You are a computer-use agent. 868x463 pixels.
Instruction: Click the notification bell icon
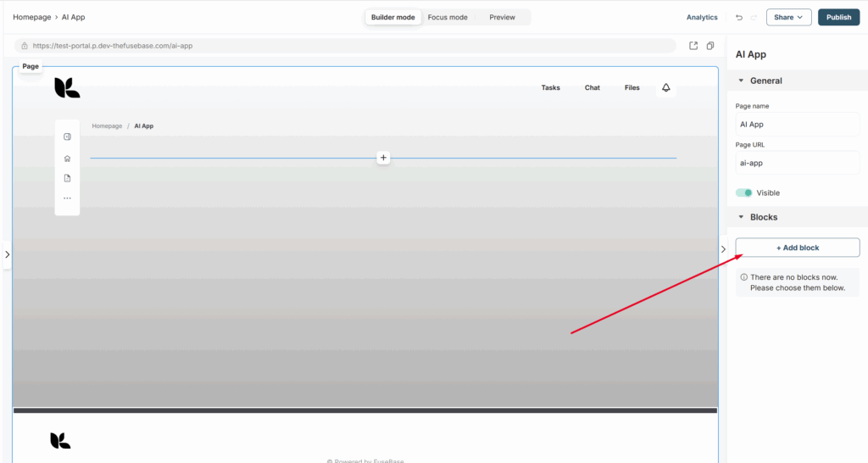[665, 87]
